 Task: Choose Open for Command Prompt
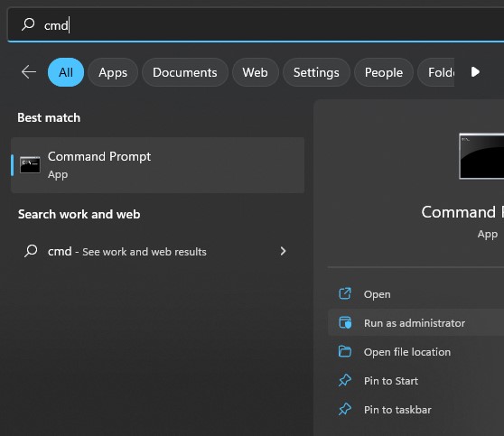tap(415, 294)
